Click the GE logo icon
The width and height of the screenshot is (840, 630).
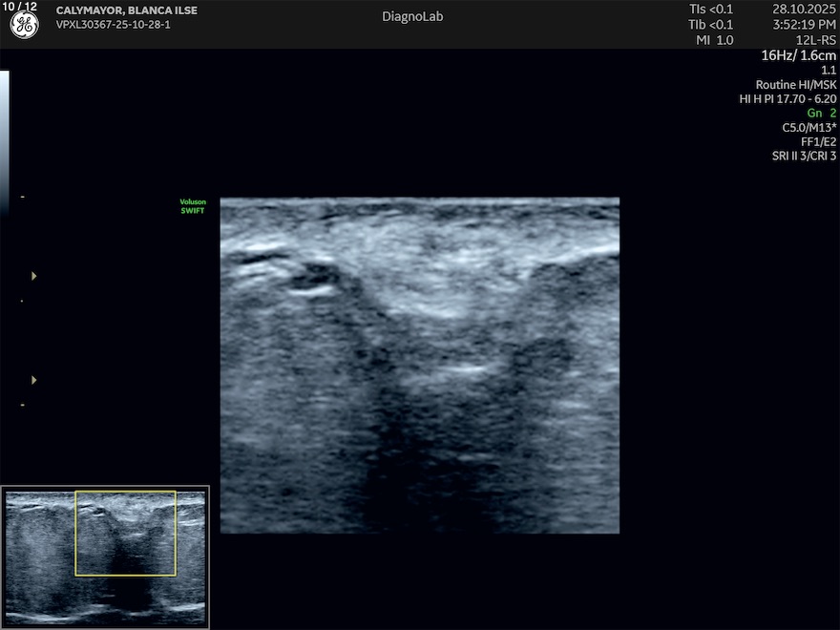click(x=24, y=26)
